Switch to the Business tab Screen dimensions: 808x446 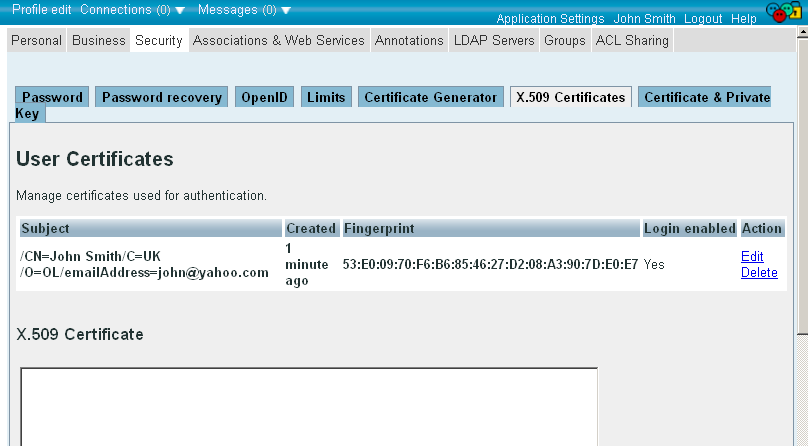(x=98, y=41)
